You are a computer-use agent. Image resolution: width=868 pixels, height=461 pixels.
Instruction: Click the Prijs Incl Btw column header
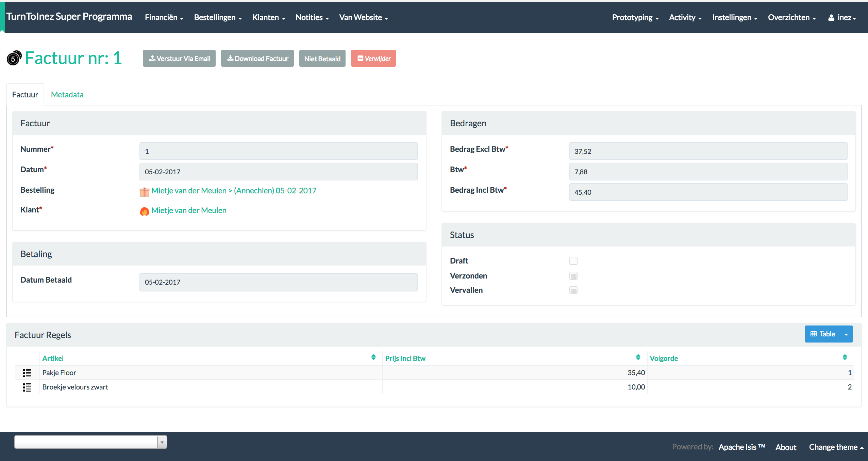click(405, 358)
